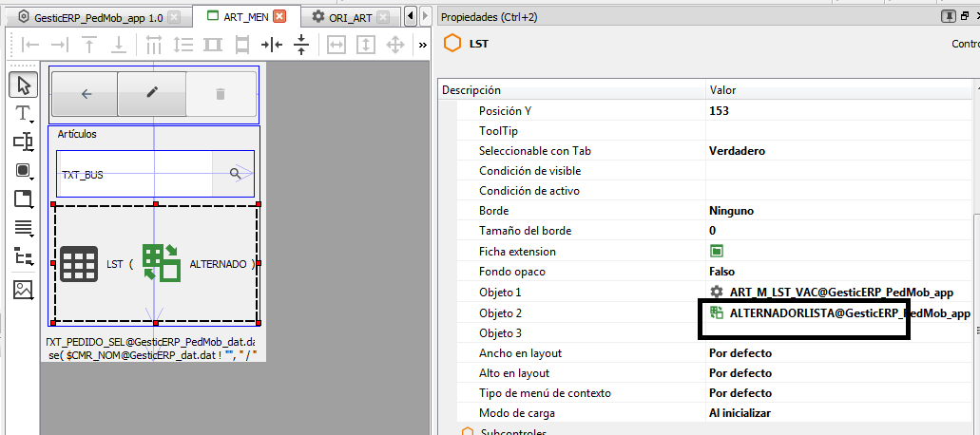Image resolution: width=980 pixels, height=435 pixels.
Task: Apply same height to controls
Action: [241, 45]
